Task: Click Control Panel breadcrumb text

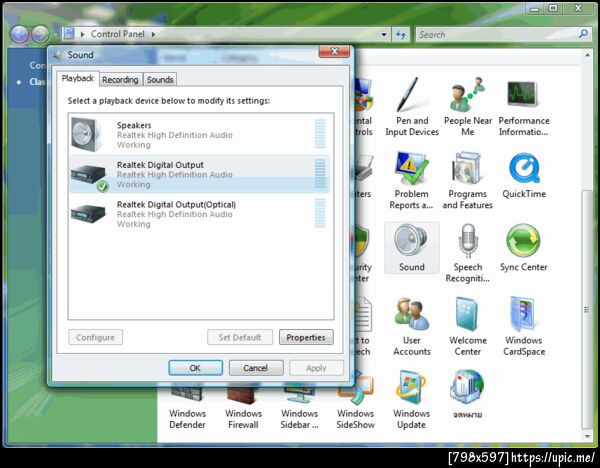Action: point(117,34)
